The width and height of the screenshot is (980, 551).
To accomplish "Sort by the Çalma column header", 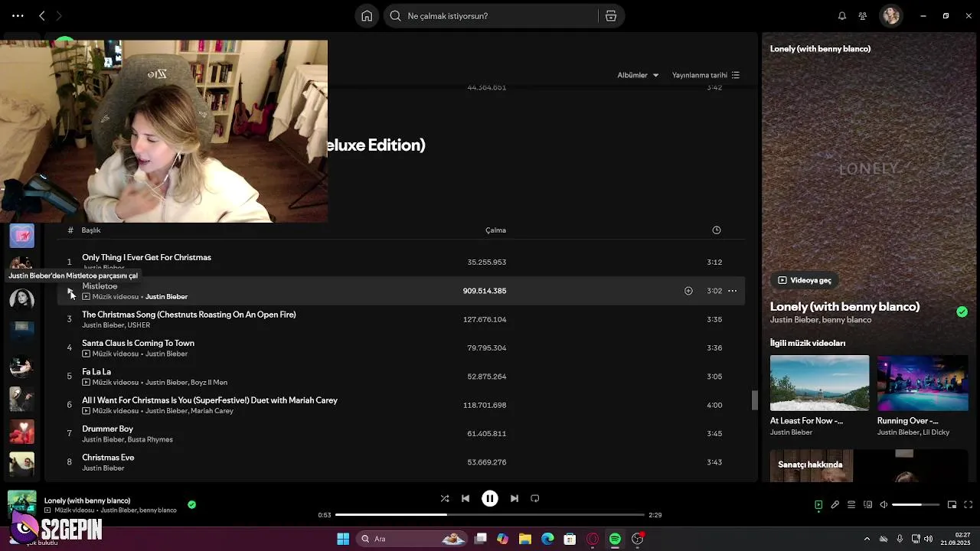I will [495, 230].
